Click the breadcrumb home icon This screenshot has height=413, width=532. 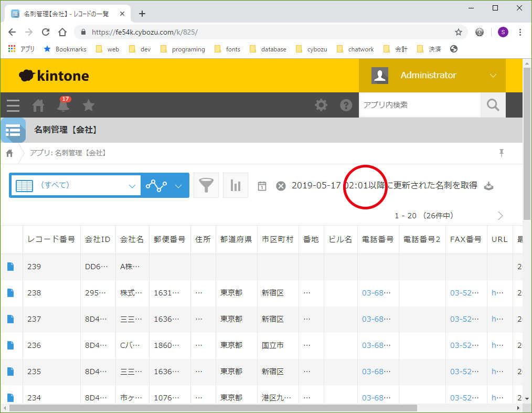point(9,153)
